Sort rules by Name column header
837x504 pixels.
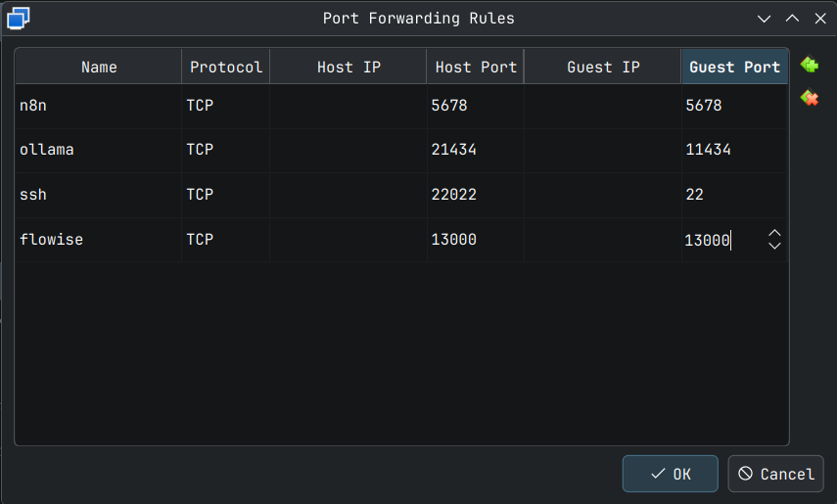pyautogui.click(x=98, y=67)
